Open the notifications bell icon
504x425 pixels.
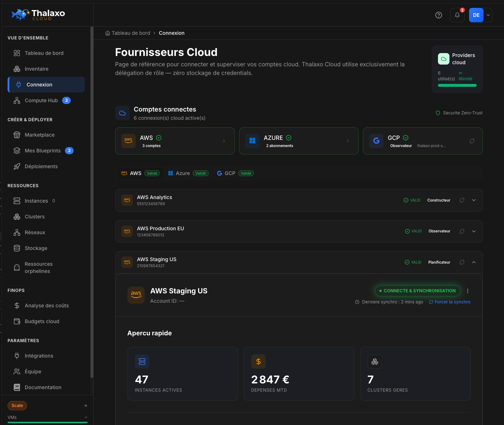457,15
